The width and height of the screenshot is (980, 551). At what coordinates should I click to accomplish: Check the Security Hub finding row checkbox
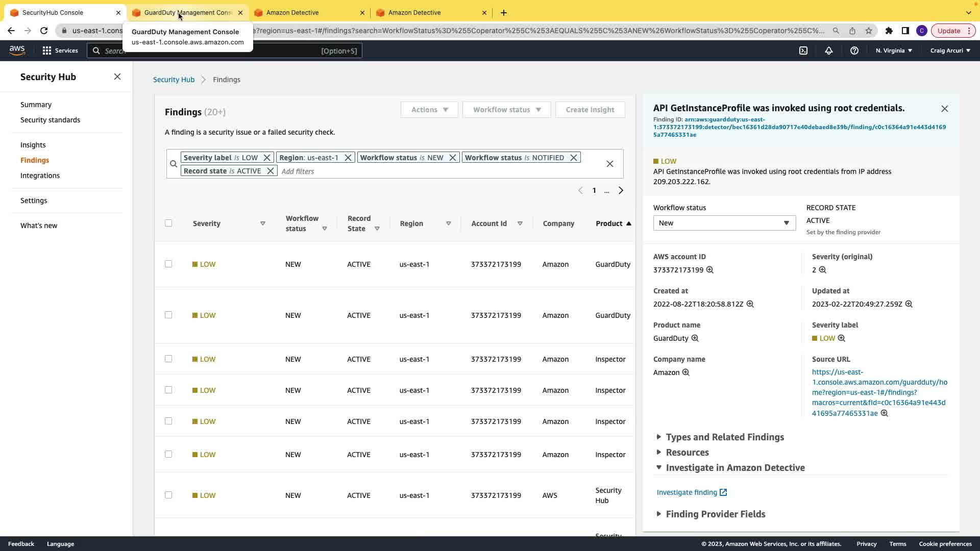point(168,495)
